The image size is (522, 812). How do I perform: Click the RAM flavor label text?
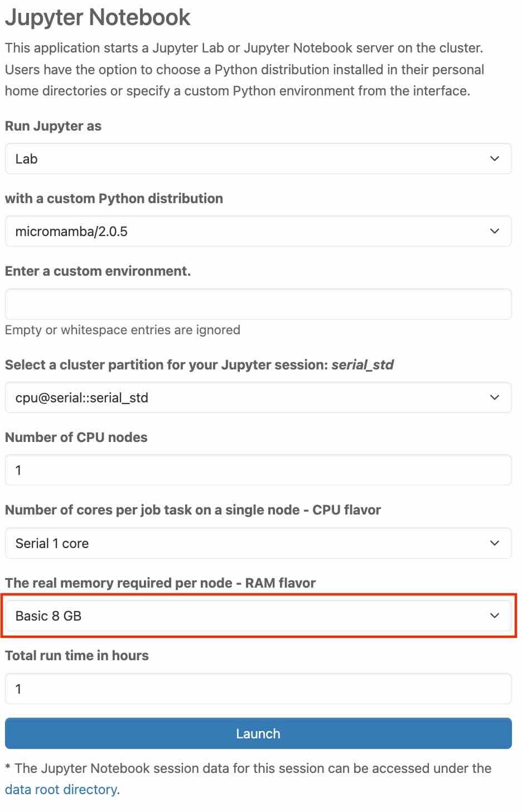point(160,583)
